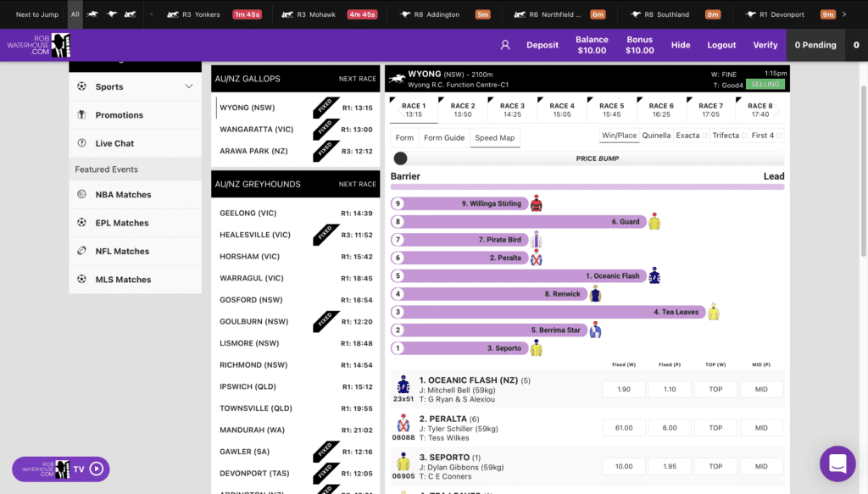Bet Peralta fixed place 6.00
The width and height of the screenshot is (868, 494).
pyautogui.click(x=670, y=428)
